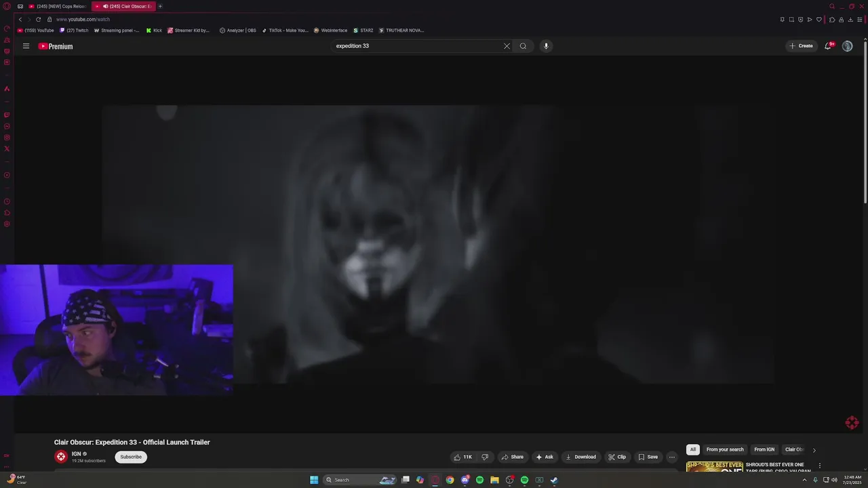Switch to the Cops Reloaded browser tab

click(x=58, y=6)
